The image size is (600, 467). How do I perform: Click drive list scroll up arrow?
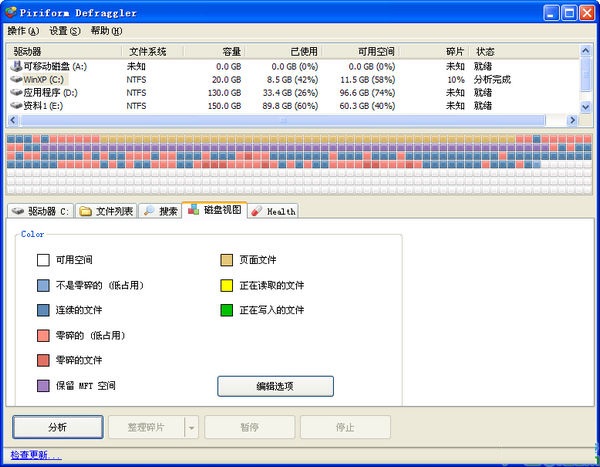click(x=585, y=51)
